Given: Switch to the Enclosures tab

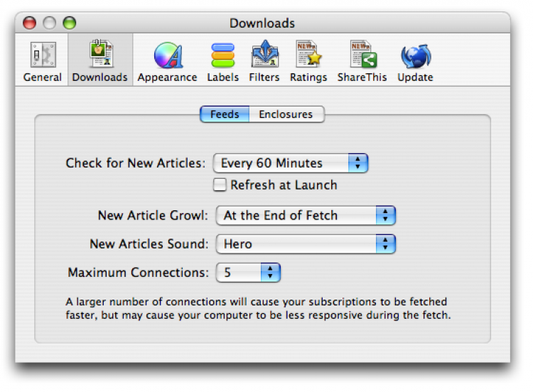Looking at the screenshot, I should click(286, 114).
